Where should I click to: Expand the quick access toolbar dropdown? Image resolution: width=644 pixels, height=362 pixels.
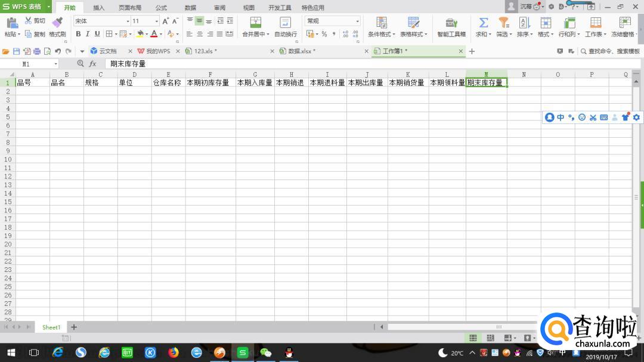82,51
